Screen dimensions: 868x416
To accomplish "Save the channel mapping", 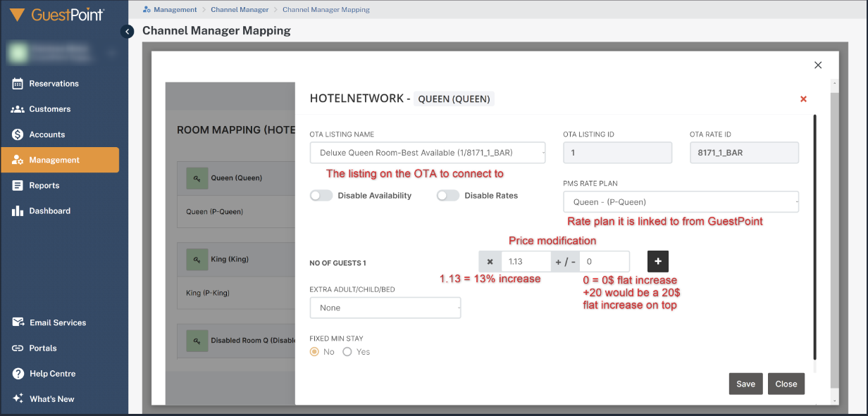I will pos(745,384).
